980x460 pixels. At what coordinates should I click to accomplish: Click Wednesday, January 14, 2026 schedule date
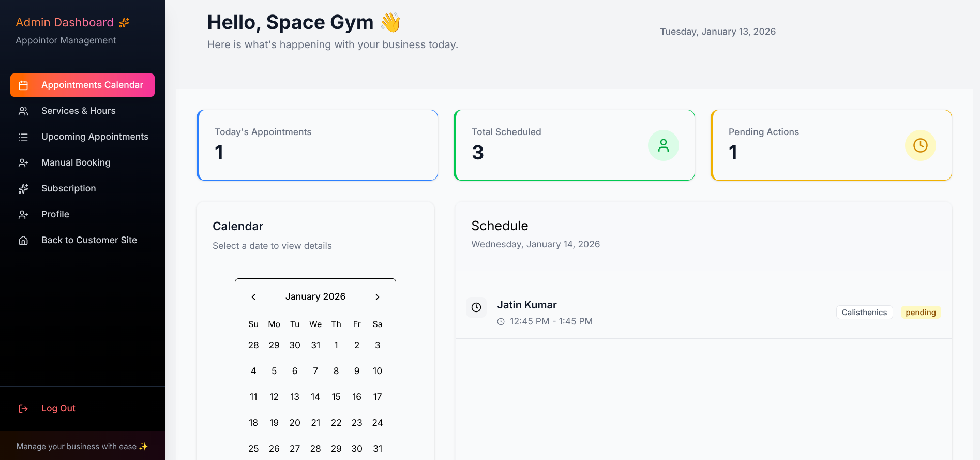pos(536,244)
